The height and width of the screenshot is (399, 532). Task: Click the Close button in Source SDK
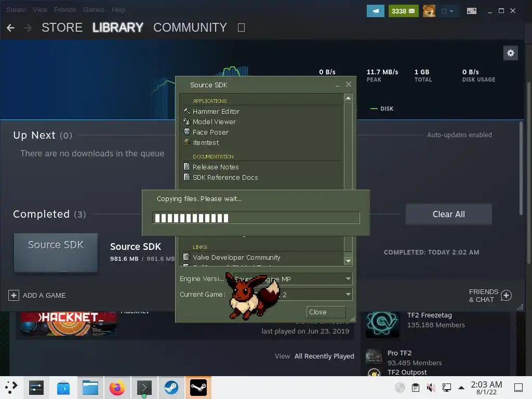(x=326, y=312)
